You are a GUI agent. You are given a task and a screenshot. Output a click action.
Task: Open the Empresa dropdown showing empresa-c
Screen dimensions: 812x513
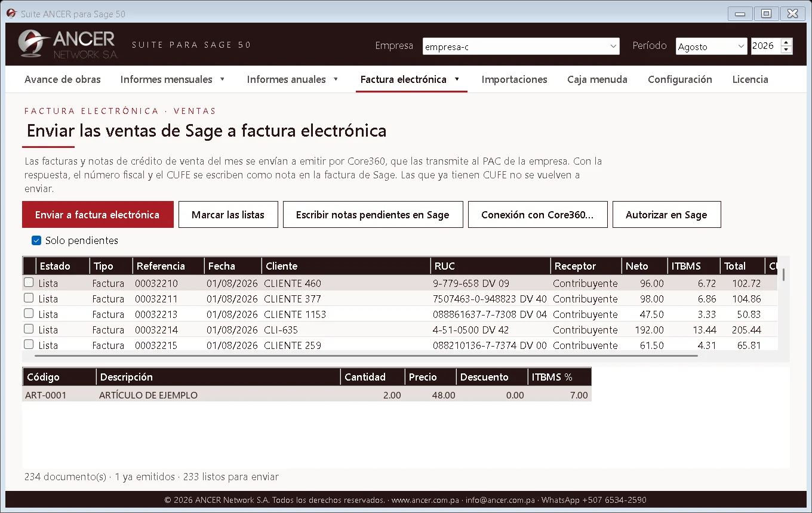pyautogui.click(x=521, y=47)
